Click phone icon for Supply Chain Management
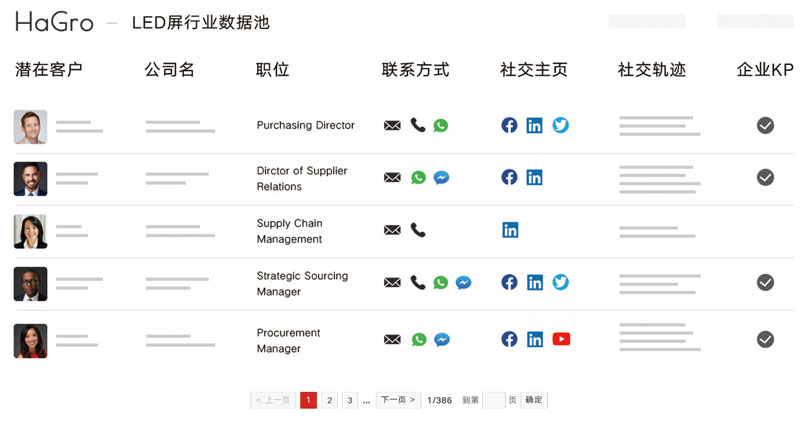This screenshot has height=428, width=807. tap(418, 230)
